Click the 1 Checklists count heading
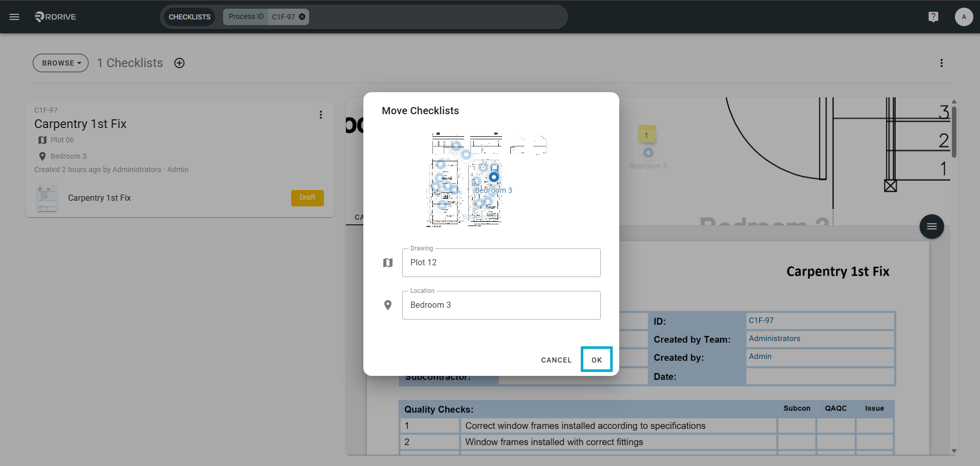Viewport: 980px width, 466px height. pos(130,63)
